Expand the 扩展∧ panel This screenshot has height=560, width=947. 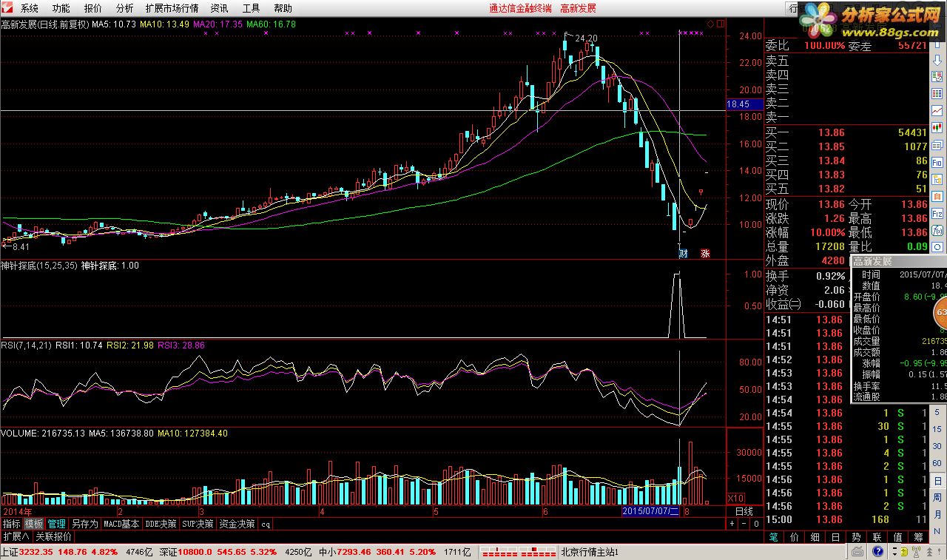coord(16,536)
